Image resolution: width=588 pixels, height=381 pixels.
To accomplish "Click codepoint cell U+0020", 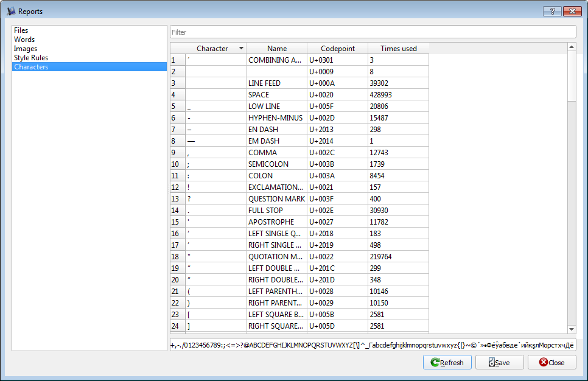I will click(337, 95).
